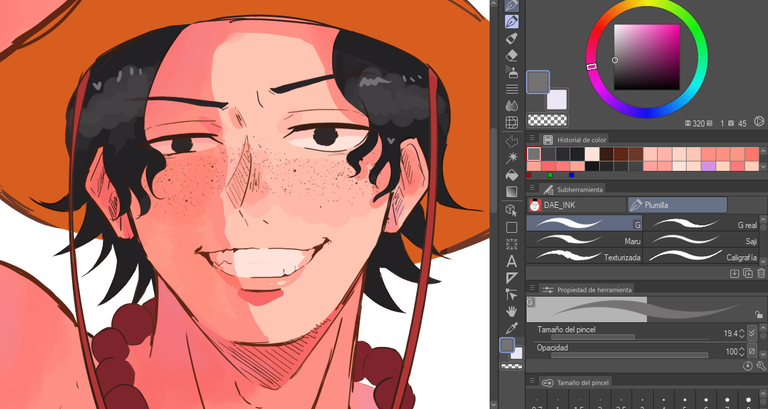Select the Texturizada pen brush

pyautogui.click(x=584, y=256)
